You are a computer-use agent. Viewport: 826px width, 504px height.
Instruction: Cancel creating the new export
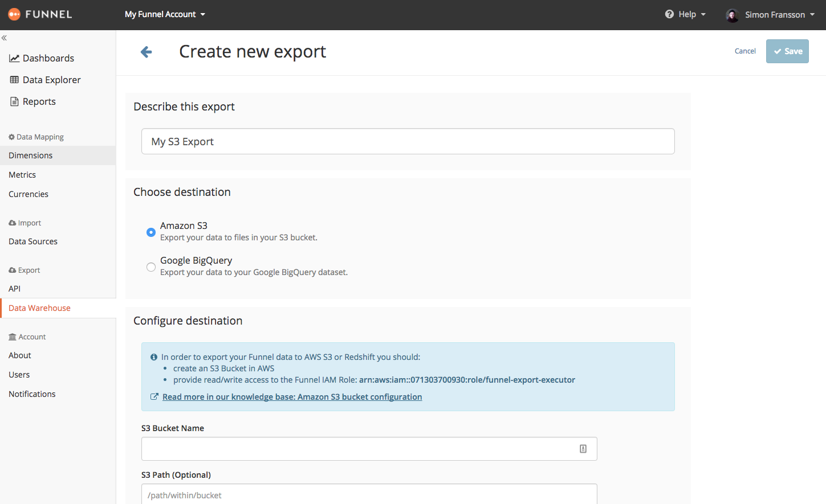click(x=745, y=51)
